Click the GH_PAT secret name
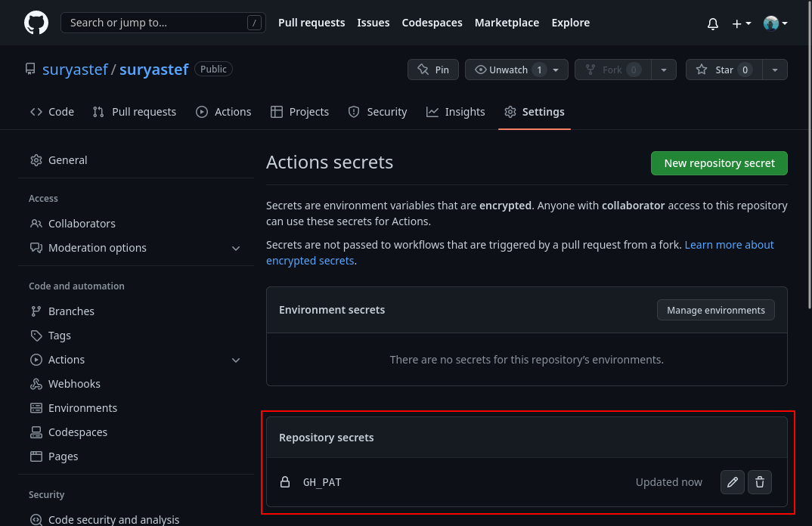The height and width of the screenshot is (526, 812). coord(322,482)
